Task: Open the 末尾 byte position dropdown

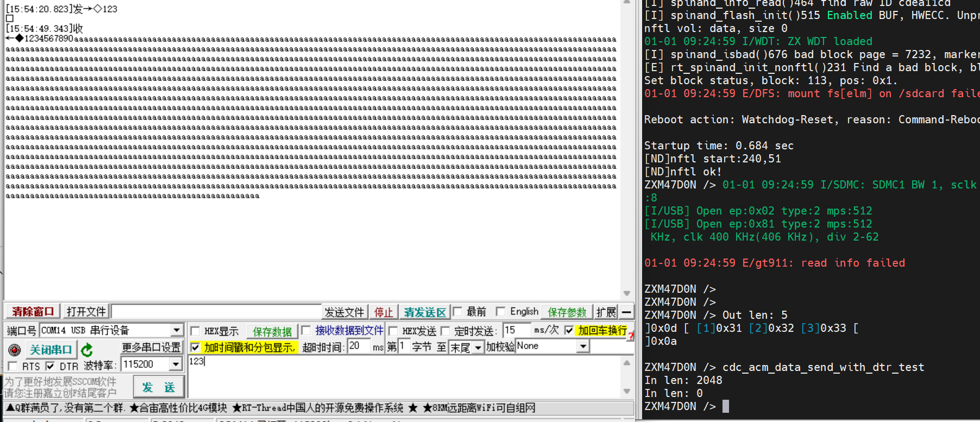Action: (478, 347)
